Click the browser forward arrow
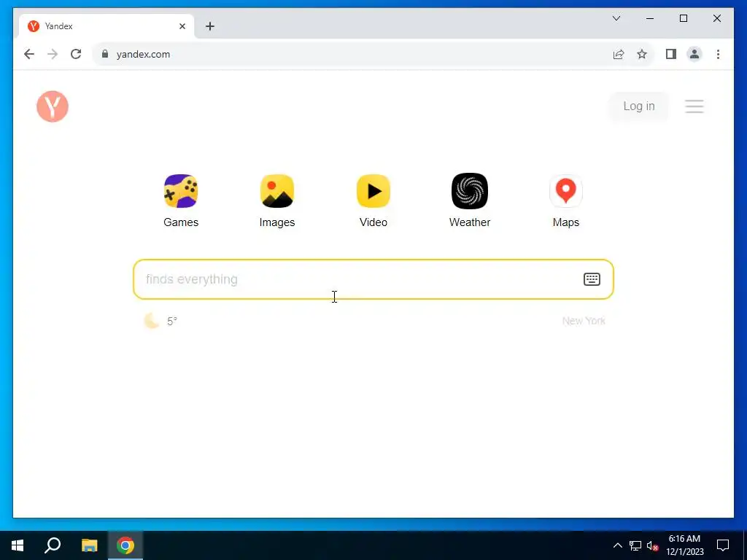This screenshot has width=747, height=560. pos(53,54)
